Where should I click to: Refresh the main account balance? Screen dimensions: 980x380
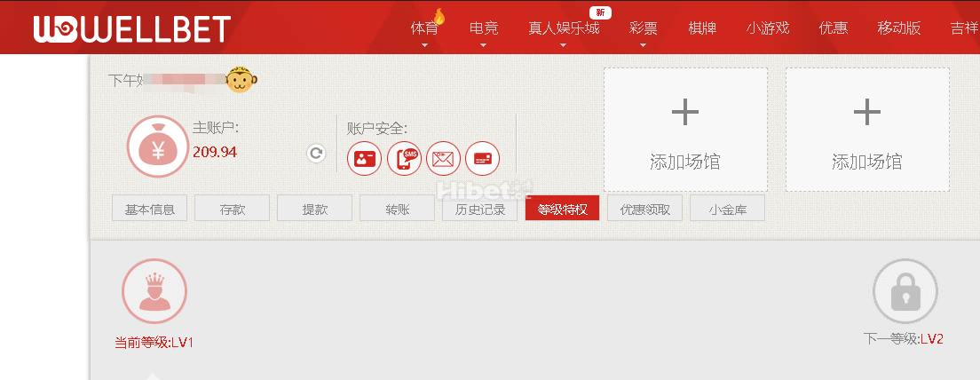pos(315,154)
